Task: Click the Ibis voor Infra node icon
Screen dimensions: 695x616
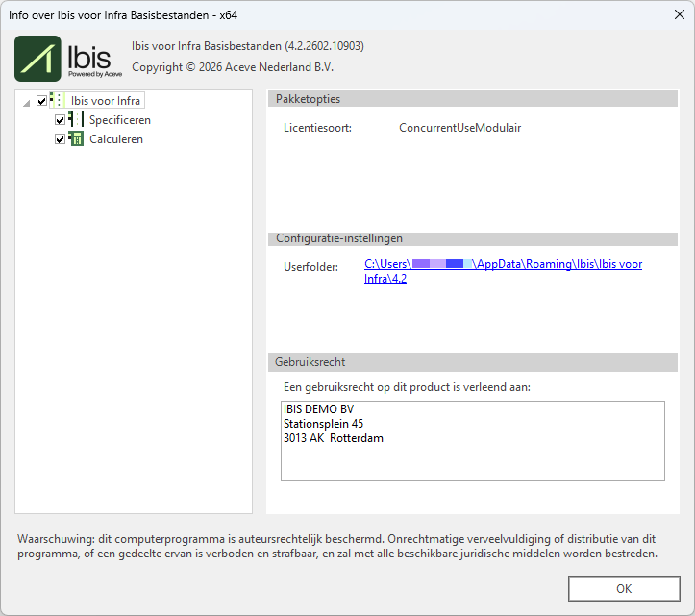Action: click(57, 100)
